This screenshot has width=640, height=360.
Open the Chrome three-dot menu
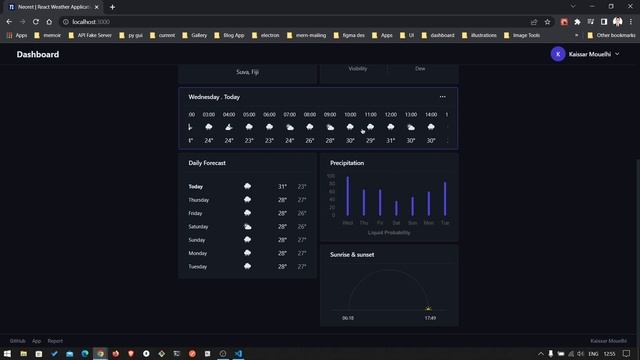click(631, 22)
